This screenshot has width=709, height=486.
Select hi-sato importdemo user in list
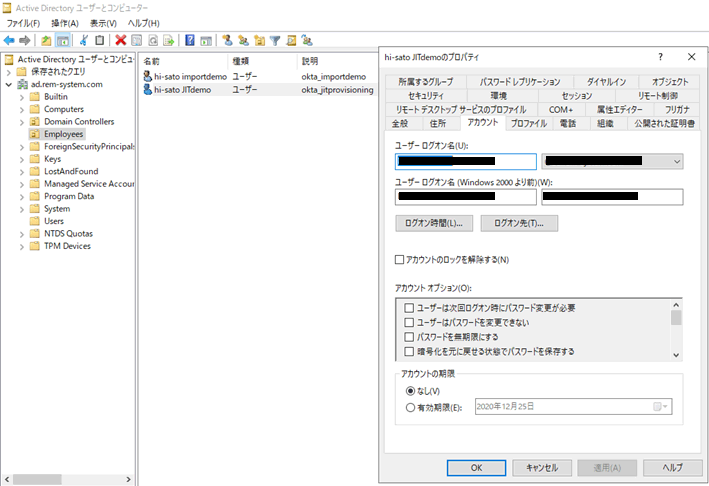pyautogui.click(x=190, y=76)
